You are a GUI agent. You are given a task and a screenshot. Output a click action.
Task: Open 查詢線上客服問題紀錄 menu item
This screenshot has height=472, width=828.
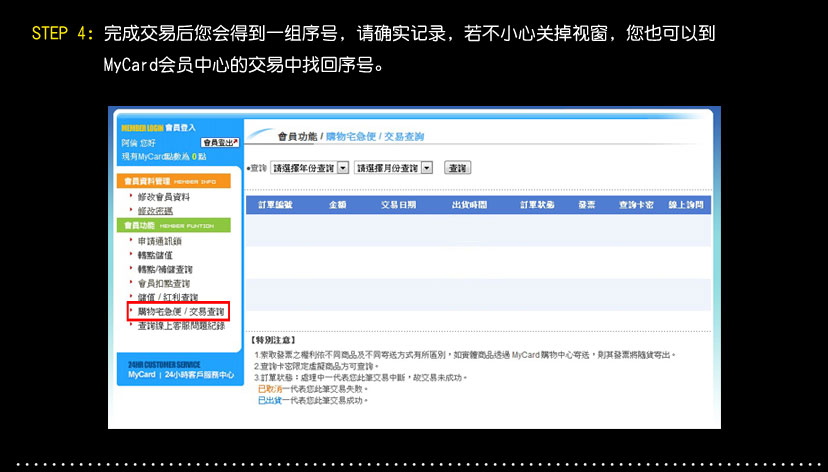(x=181, y=326)
